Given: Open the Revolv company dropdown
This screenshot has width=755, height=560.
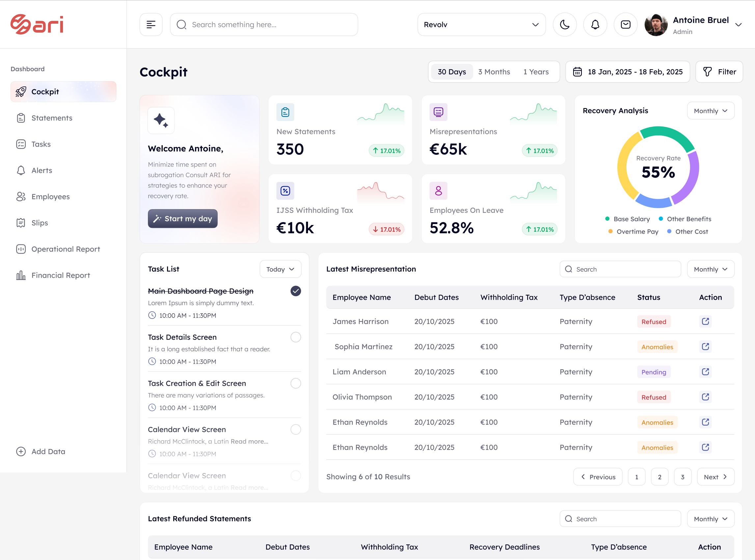Looking at the screenshot, I should tap(481, 24).
